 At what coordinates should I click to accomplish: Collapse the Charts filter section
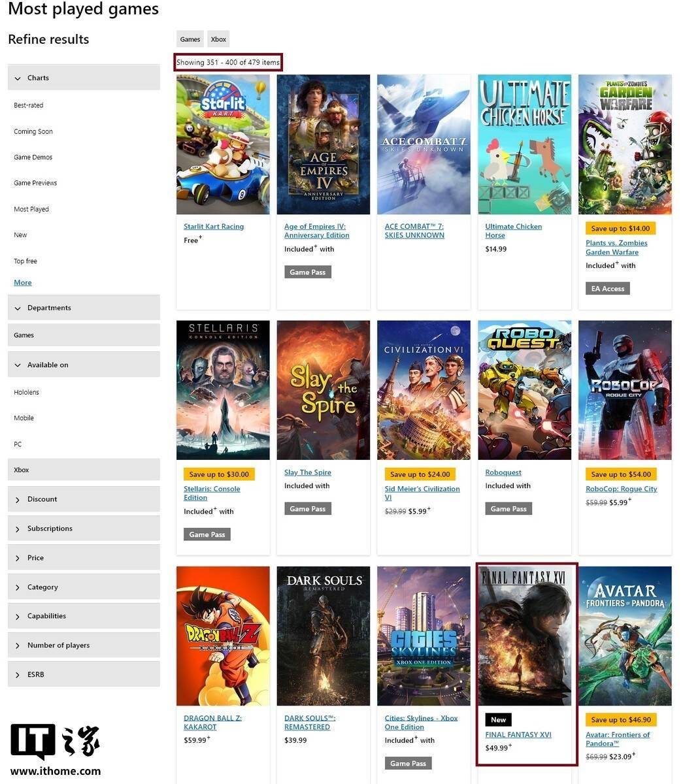(84, 78)
